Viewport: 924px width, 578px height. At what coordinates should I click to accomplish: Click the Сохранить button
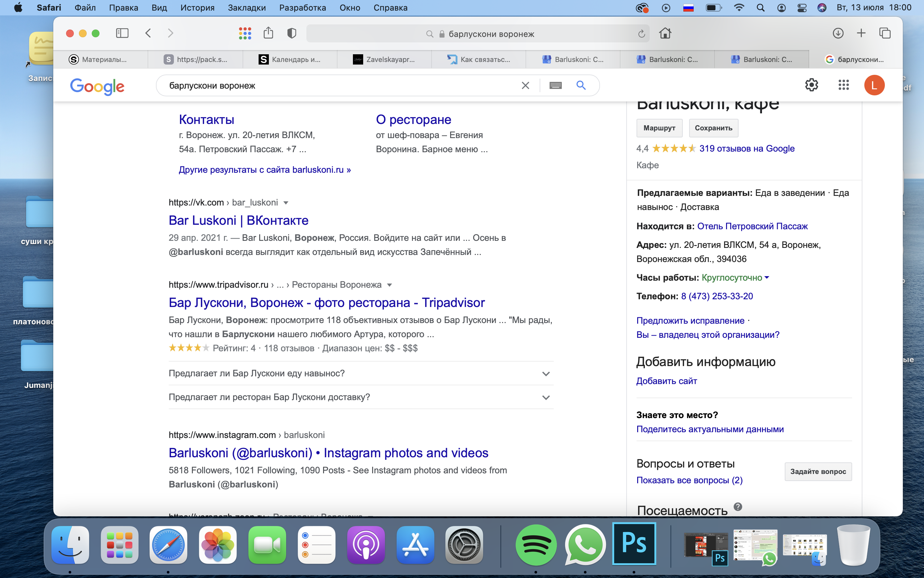pyautogui.click(x=713, y=128)
